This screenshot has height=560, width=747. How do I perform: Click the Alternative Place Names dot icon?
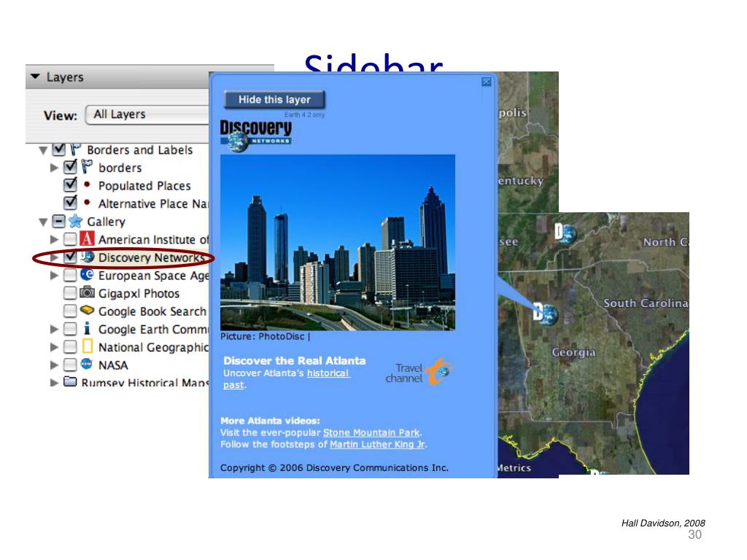(x=87, y=203)
